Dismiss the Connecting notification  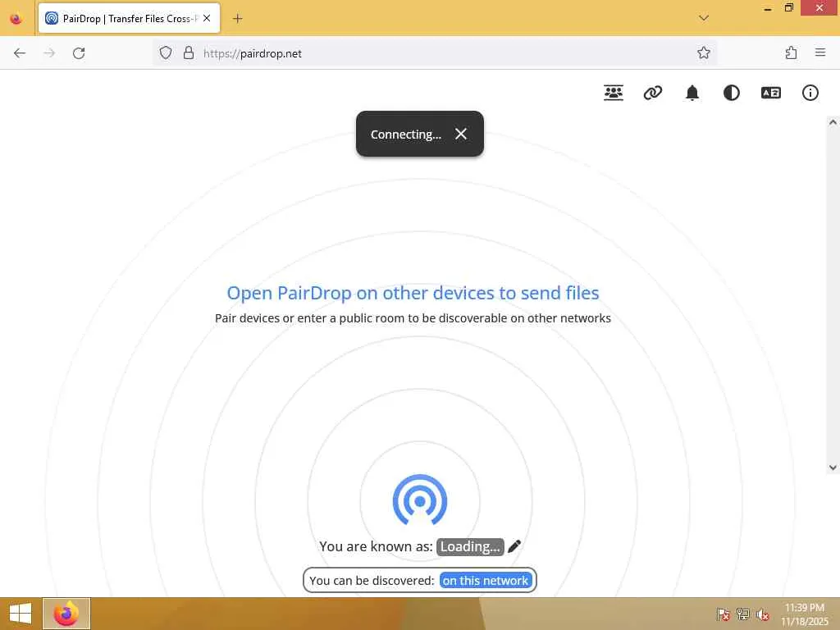461,134
